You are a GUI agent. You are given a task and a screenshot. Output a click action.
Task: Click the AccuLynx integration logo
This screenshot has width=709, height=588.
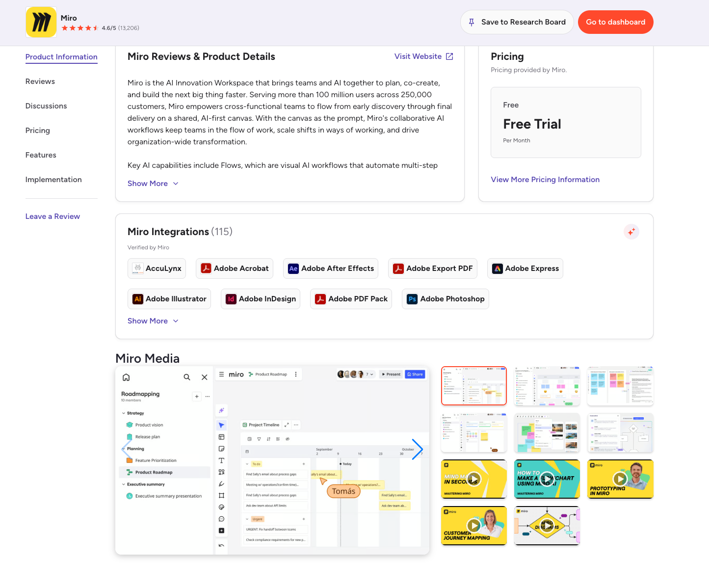[138, 268]
